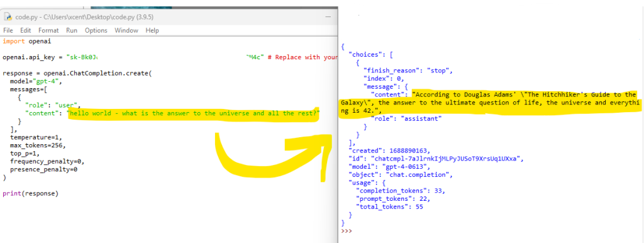Viewport: 644px width, 243px height.
Task: Click the highlighted hello world prompt text
Action: (x=194, y=113)
